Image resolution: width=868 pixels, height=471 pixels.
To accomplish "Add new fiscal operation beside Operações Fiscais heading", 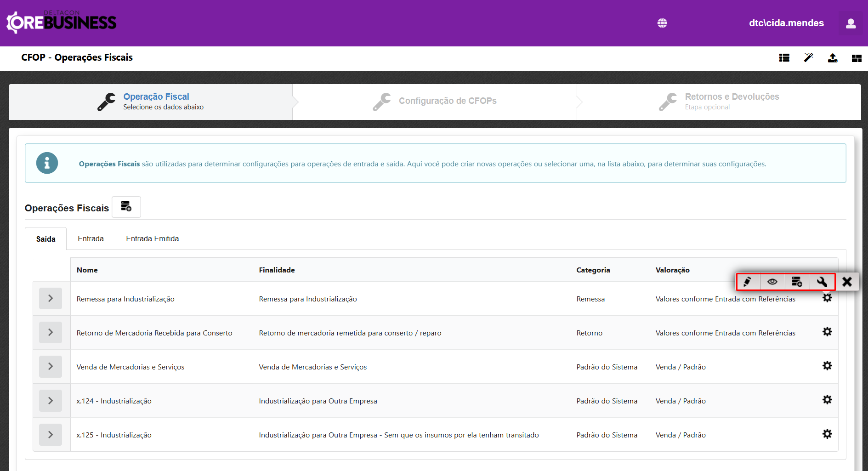I will 126,207.
